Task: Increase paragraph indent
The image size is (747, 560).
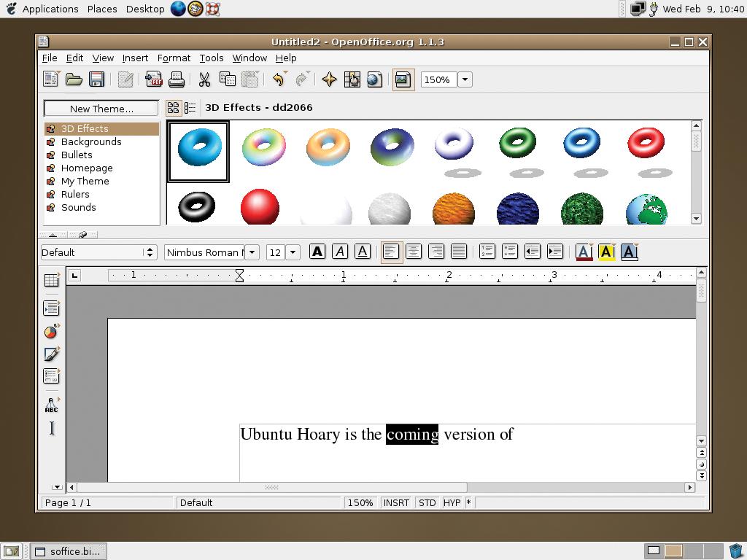Action: 555,252
